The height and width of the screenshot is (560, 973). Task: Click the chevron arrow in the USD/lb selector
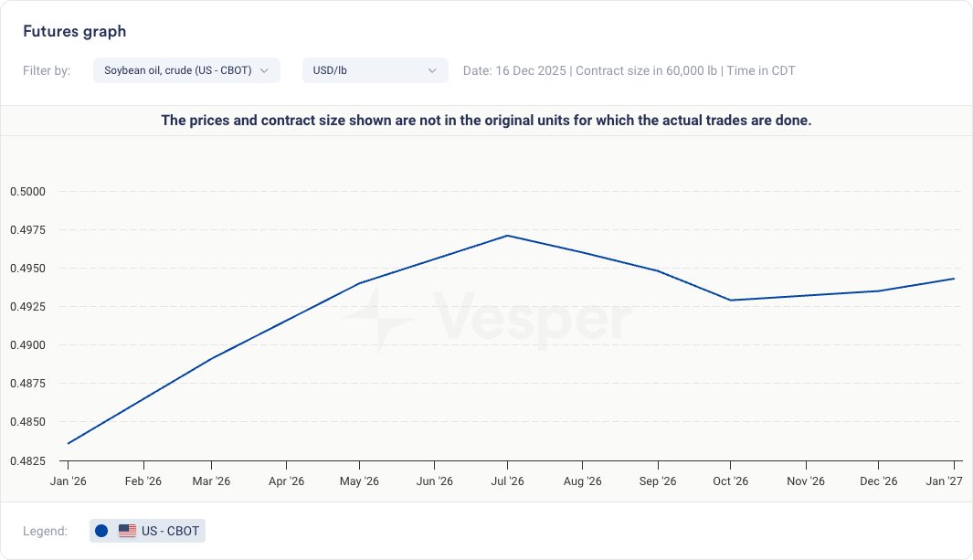point(432,70)
